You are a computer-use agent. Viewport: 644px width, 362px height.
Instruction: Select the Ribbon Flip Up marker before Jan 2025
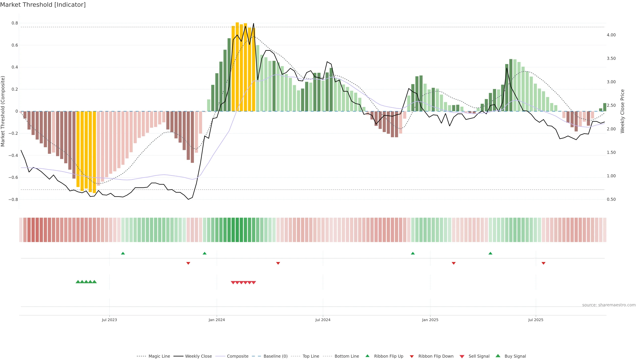(413, 253)
